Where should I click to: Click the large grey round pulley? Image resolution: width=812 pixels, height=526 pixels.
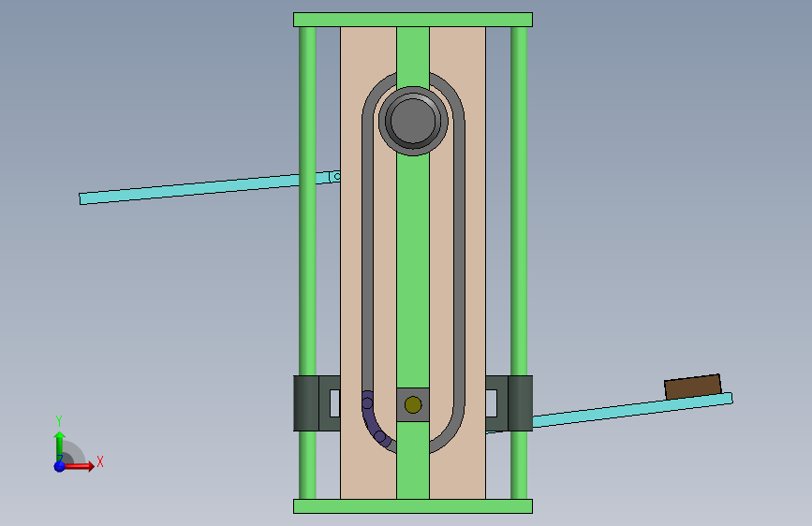413,121
